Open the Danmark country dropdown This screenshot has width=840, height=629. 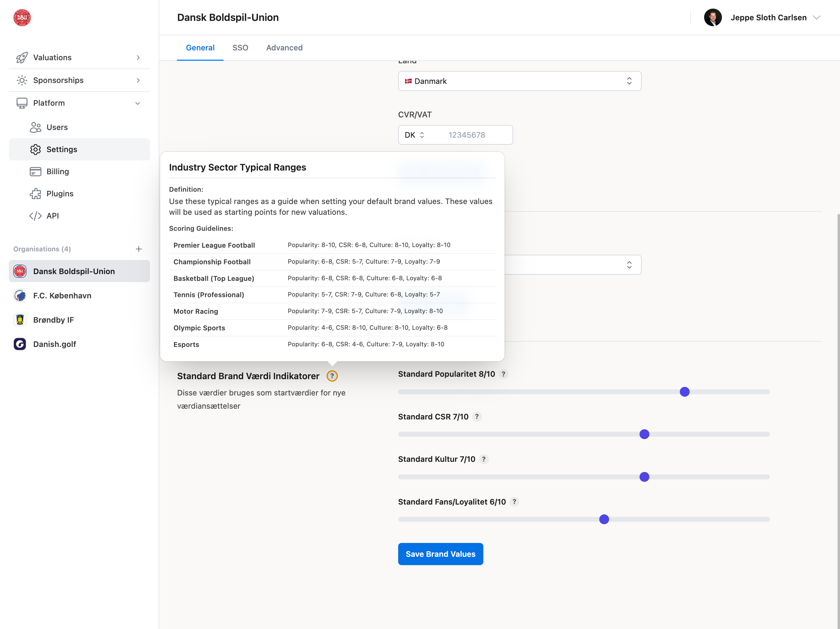pyautogui.click(x=519, y=81)
